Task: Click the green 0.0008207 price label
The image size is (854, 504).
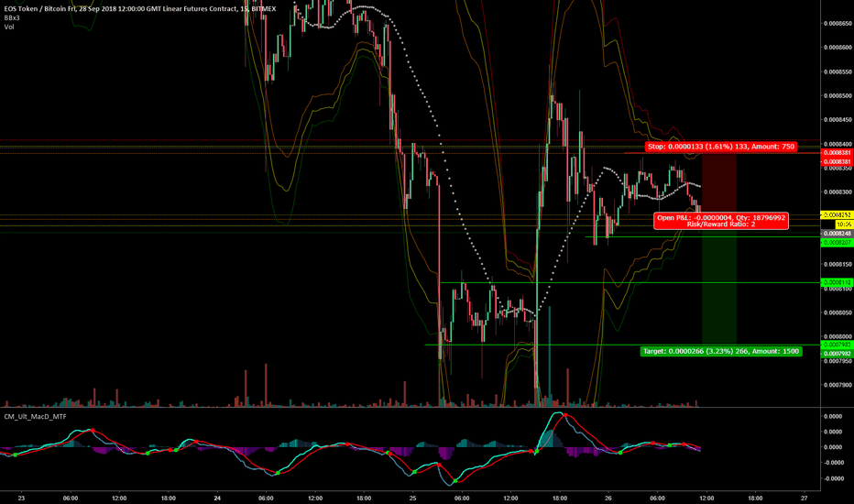Action: pyautogui.click(x=838, y=243)
